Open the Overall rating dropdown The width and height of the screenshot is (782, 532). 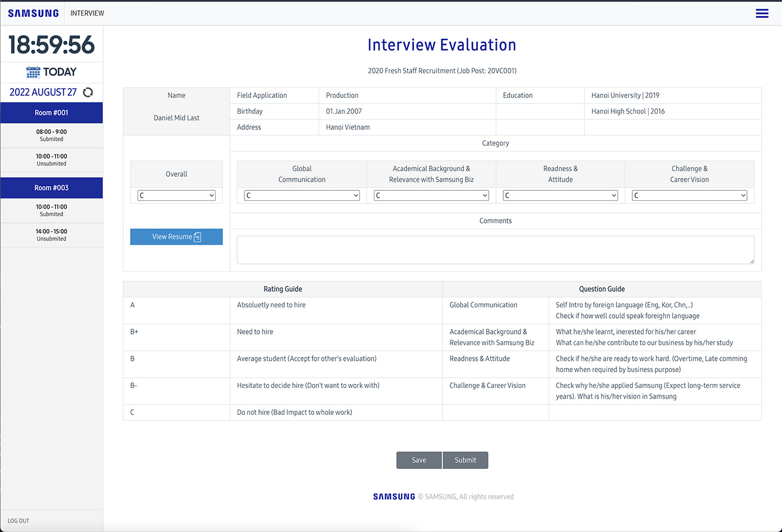tap(176, 195)
